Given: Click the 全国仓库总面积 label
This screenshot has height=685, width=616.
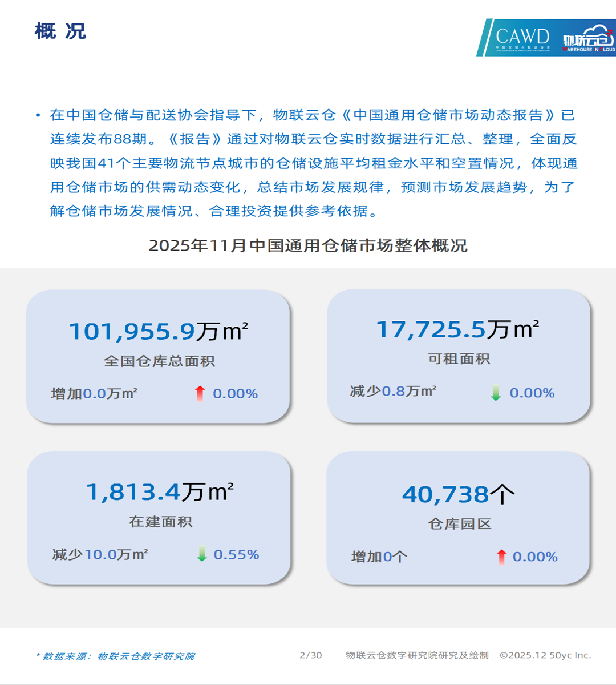Looking at the screenshot, I should tap(159, 361).
